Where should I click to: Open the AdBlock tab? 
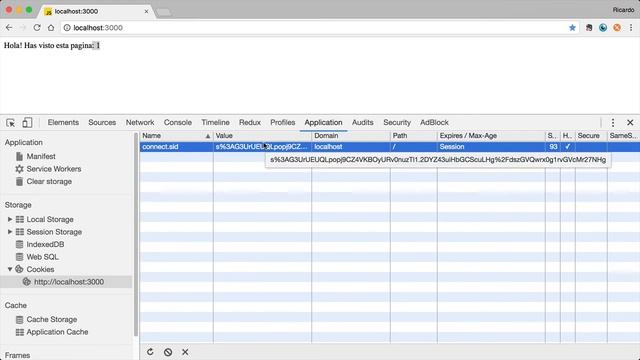[x=434, y=122]
